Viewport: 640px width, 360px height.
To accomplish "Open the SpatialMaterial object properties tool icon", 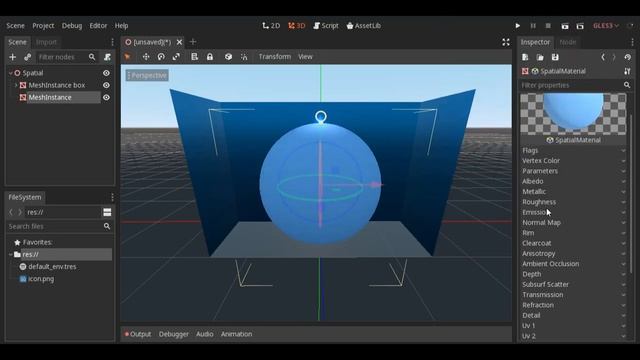I will (627, 71).
